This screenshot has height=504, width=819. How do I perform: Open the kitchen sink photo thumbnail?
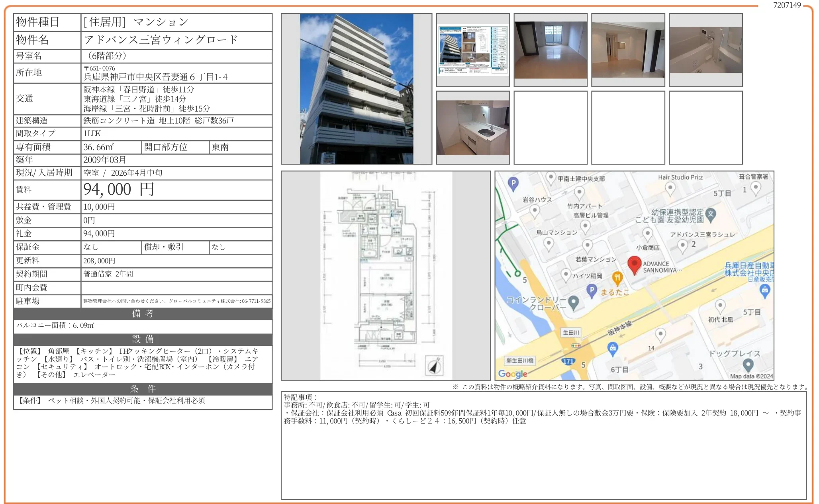[473, 127]
